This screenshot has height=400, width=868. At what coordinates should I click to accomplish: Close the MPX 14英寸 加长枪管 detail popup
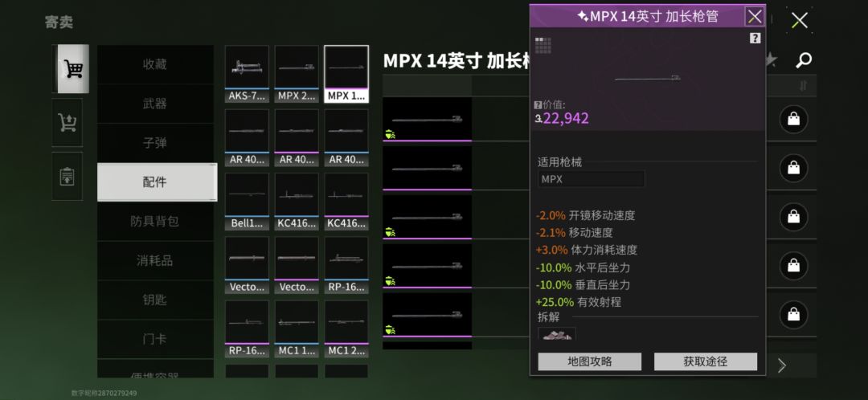click(755, 17)
